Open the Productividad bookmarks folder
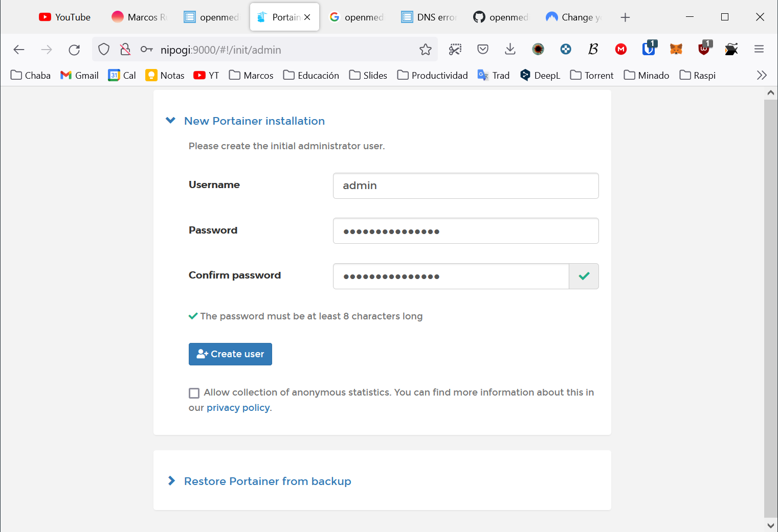 (433, 76)
